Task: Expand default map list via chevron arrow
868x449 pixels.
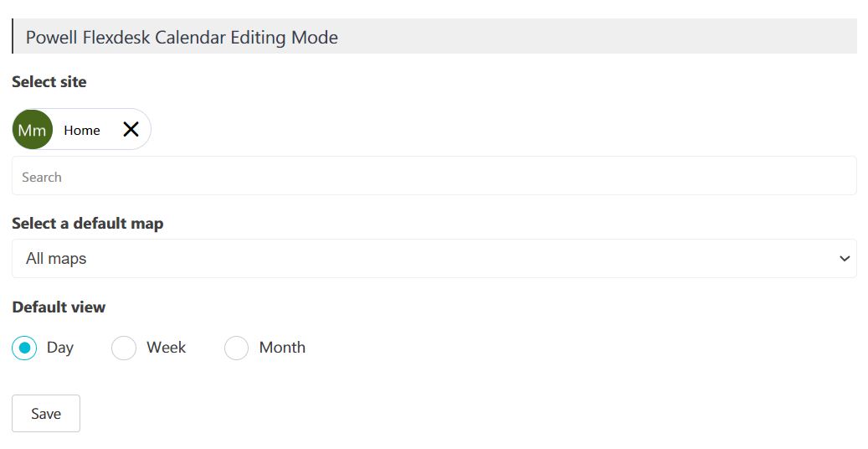Action: click(845, 258)
